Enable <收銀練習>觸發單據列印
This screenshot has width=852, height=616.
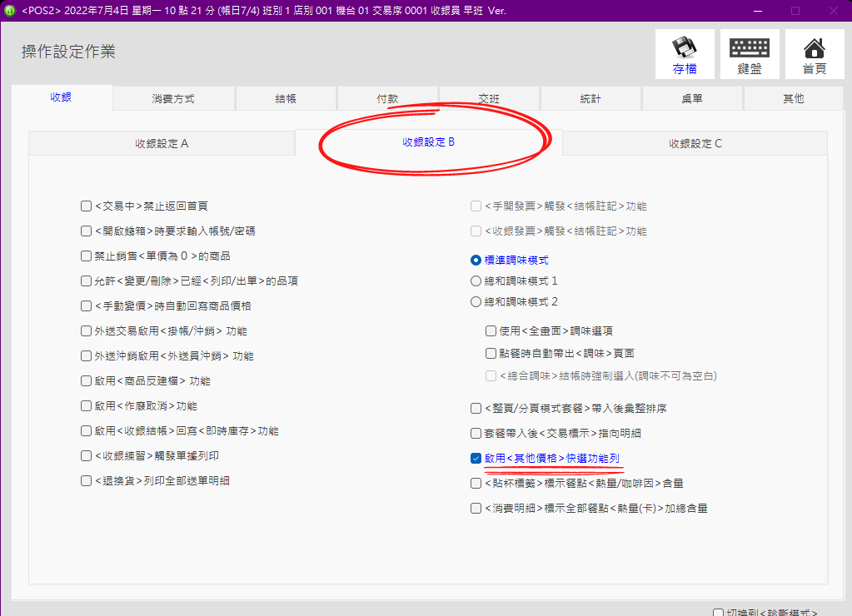86,455
